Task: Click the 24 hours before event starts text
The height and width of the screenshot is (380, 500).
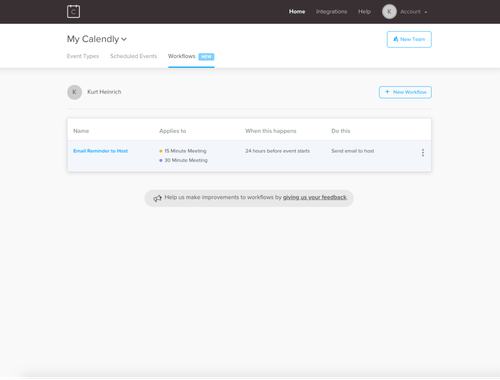Action: pyautogui.click(x=277, y=151)
